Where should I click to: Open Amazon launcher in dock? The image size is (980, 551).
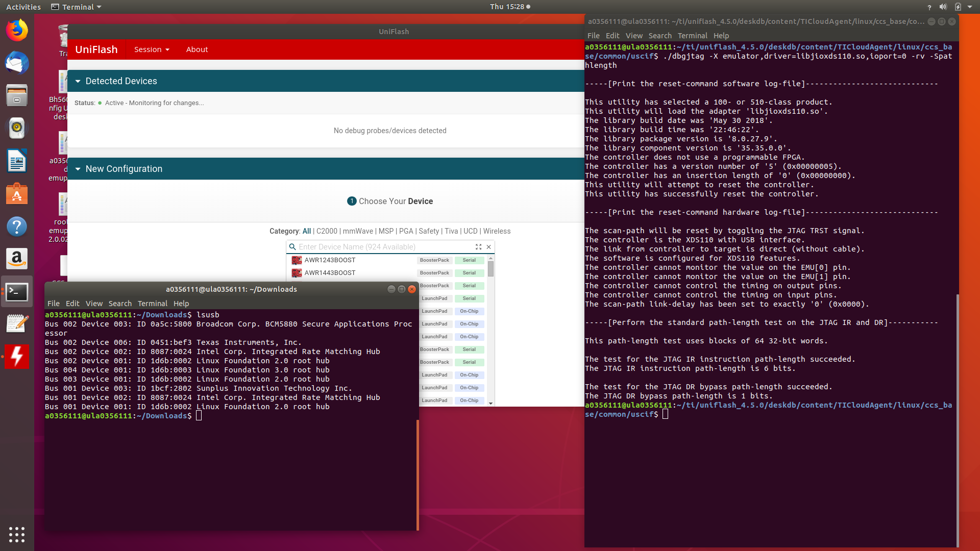tap(17, 259)
